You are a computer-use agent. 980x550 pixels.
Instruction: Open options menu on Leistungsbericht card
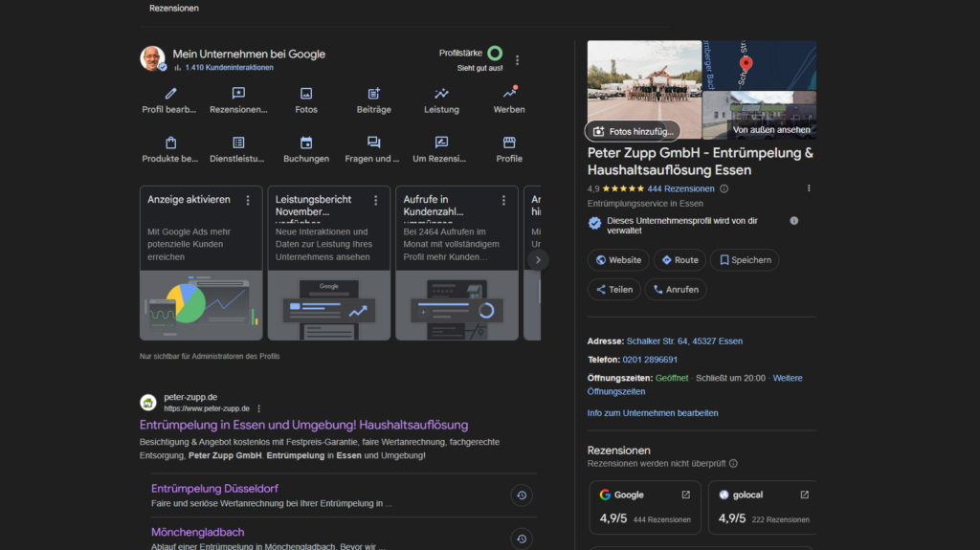click(376, 200)
